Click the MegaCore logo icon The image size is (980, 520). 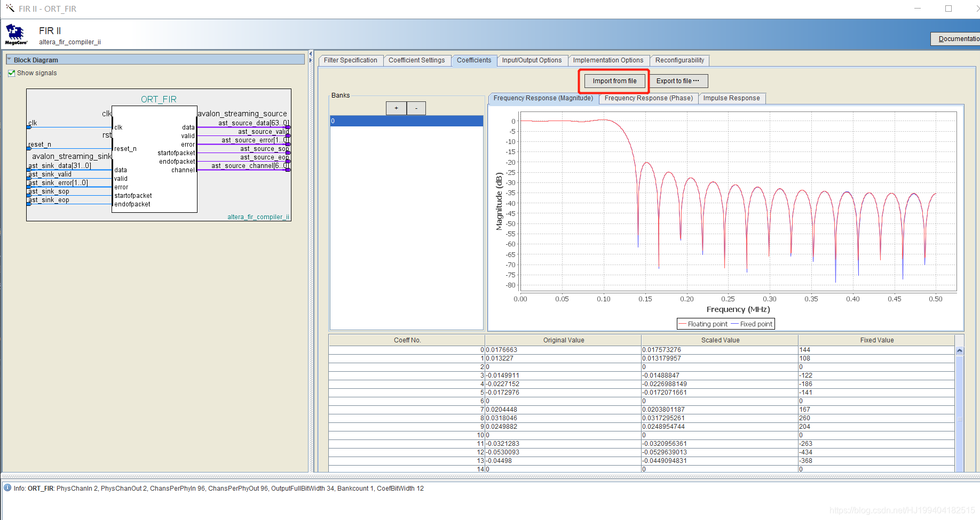(x=16, y=35)
